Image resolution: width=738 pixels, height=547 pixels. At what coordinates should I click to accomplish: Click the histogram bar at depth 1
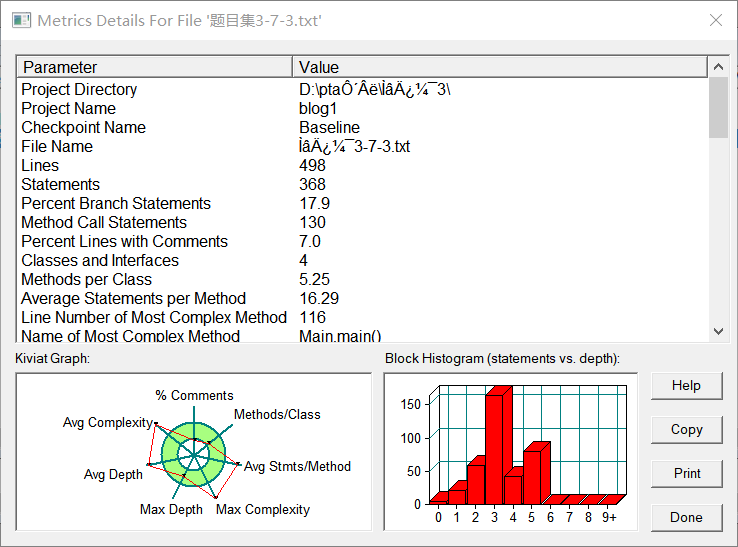[457, 496]
